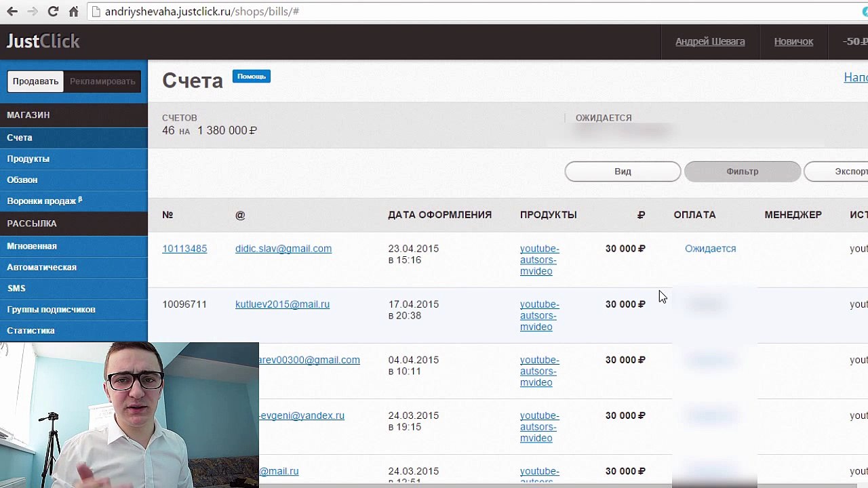Screen dimensions: 868x488
Task: Open the email ending evgeni@yandex.ru
Action: [x=302, y=415]
